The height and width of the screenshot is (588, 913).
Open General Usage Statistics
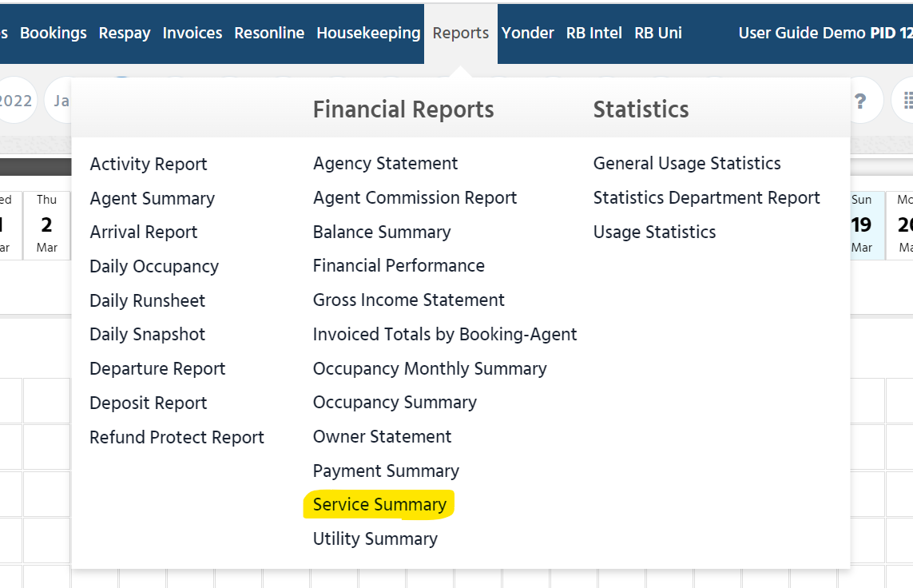point(686,164)
